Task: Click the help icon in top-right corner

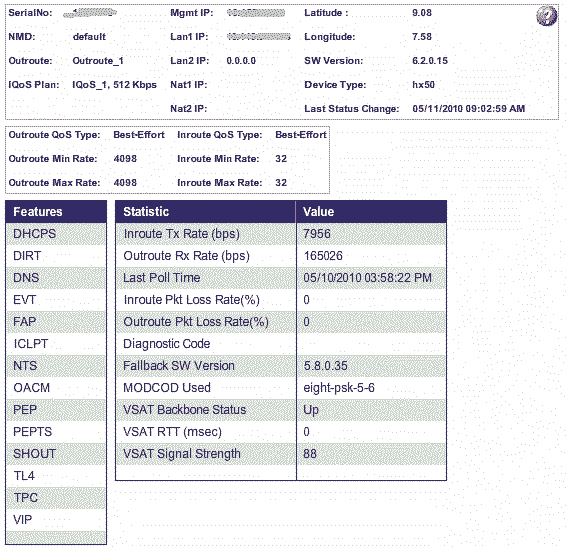Action: pyautogui.click(x=547, y=16)
